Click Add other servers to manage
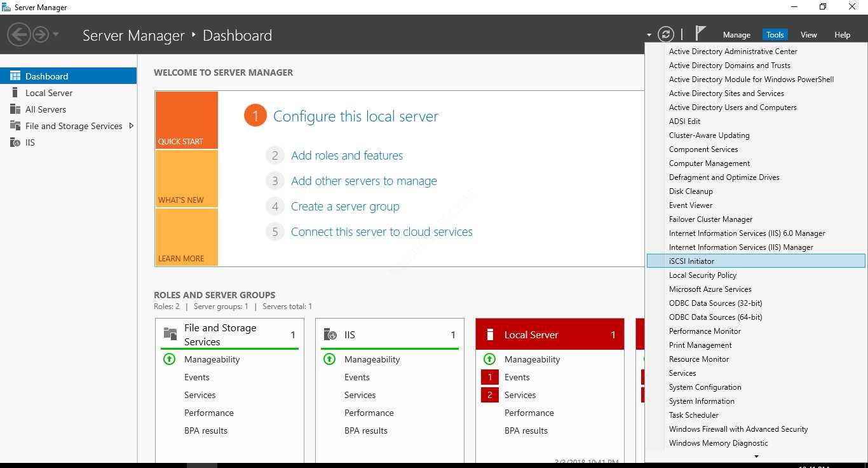The height and width of the screenshot is (468, 868). pyautogui.click(x=364, y=181)
